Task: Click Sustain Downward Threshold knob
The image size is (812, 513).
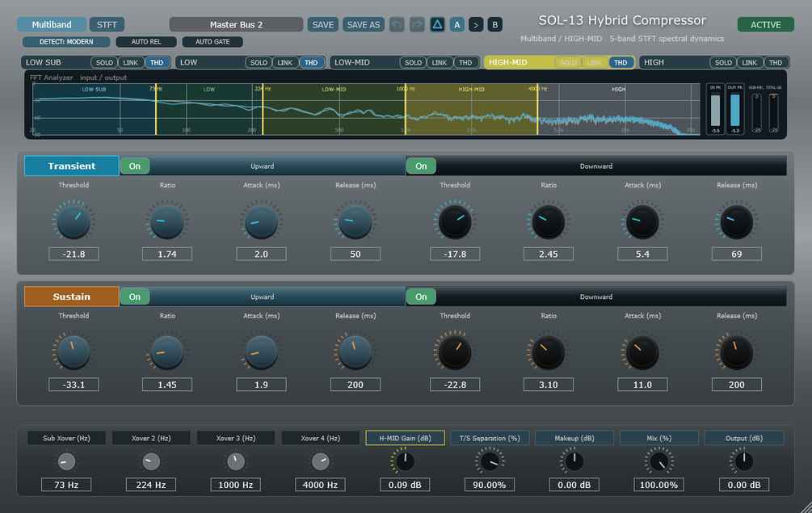Action: click(x=455, y=352)
